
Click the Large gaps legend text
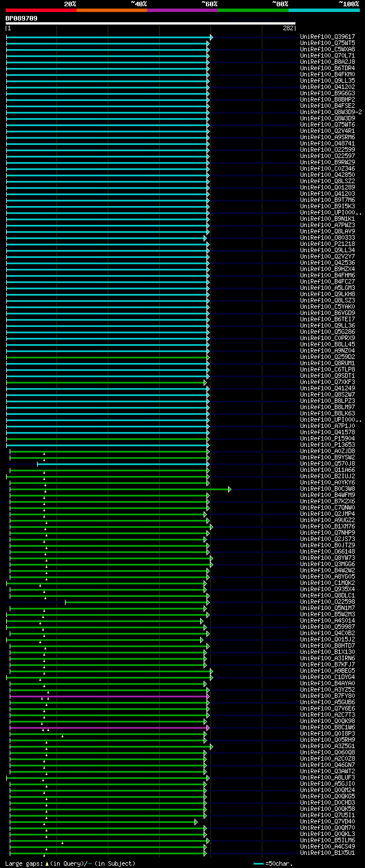pos(70,863)
